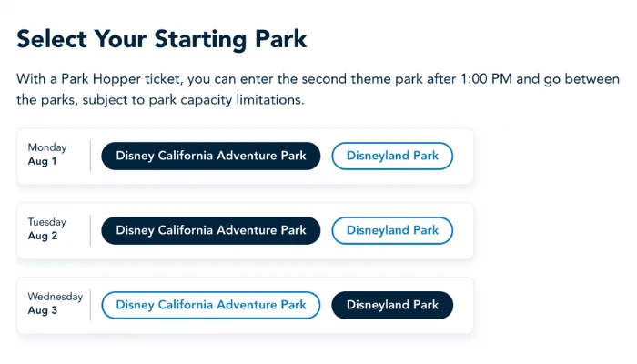Viewport: 637px width, 364px height.
Task: Click the divider line in Monday's row
Action: click(x=91, y=156)
